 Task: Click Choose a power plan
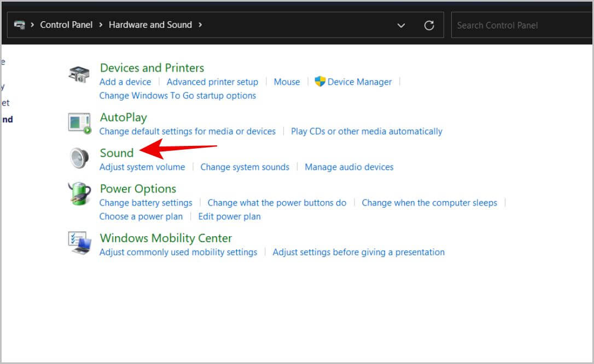coord(141,216)
